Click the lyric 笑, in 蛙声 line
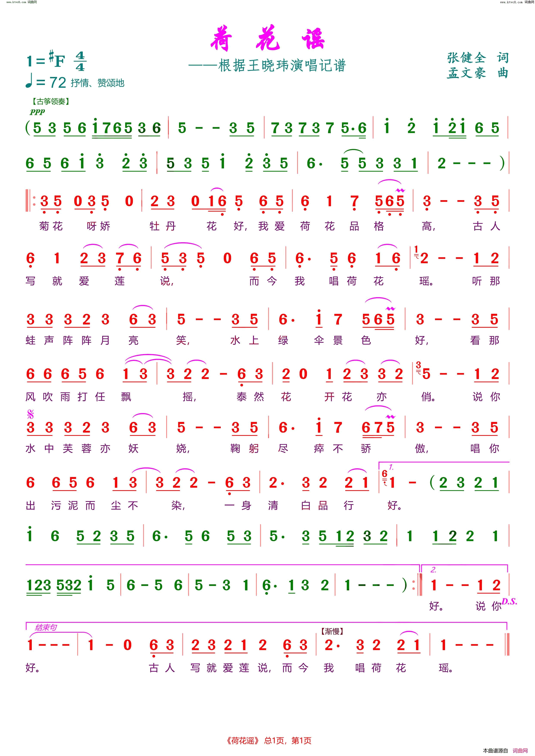This screenshot has width=535, height=756. 183,340
